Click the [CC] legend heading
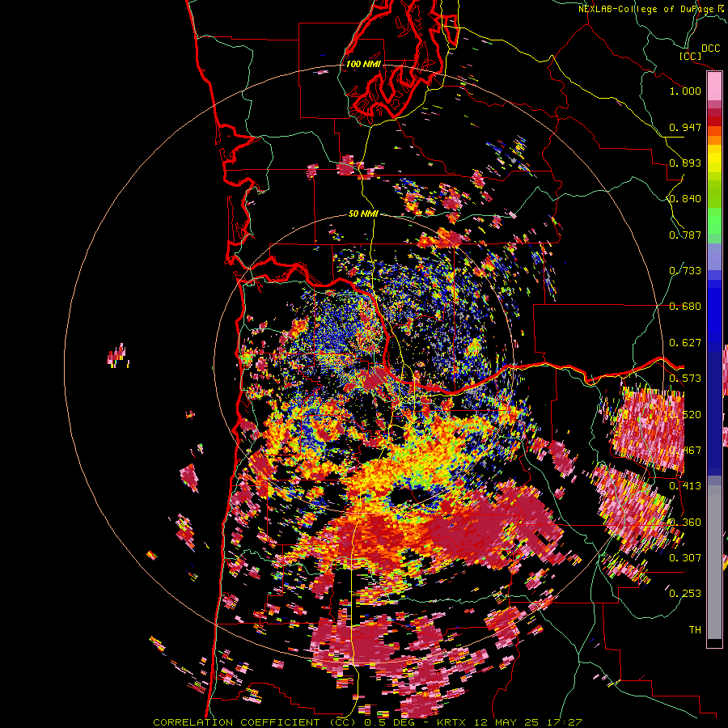The height and width of the screenshot is (728, 728). pyautogui.click(x=691, y=56)
